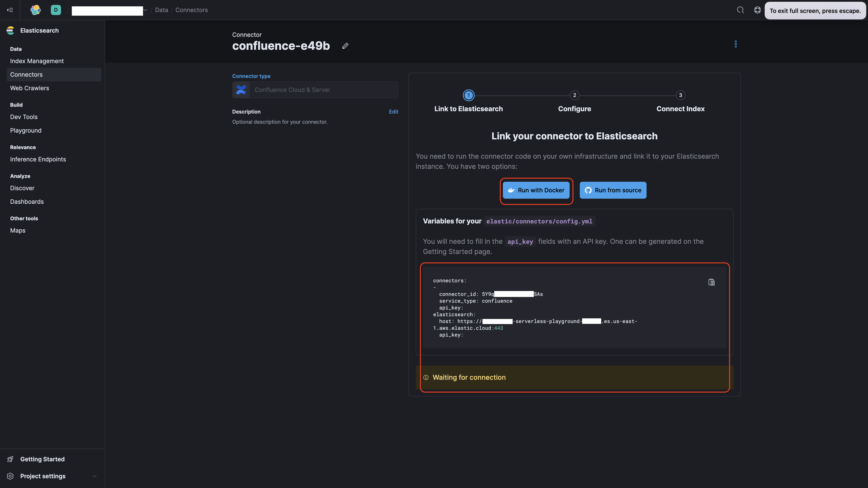Click the Run from source button
868x488 pixels.
613,190
